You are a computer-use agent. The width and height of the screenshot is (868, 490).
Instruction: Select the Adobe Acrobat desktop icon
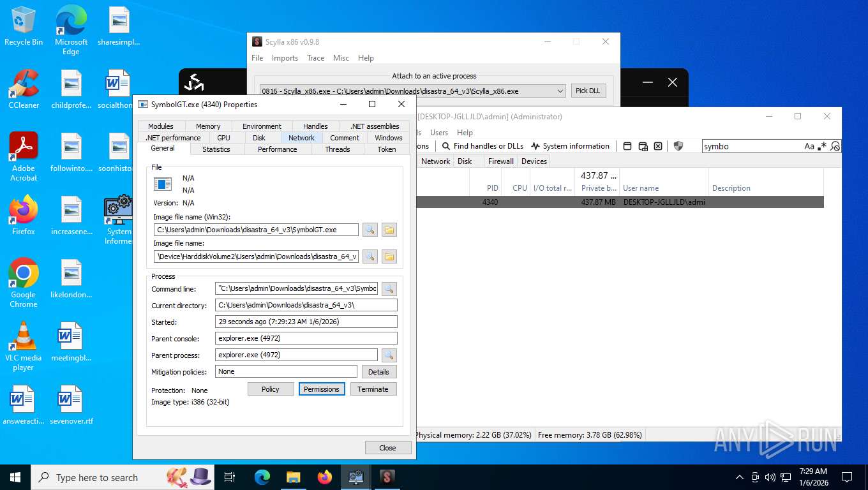24,157
